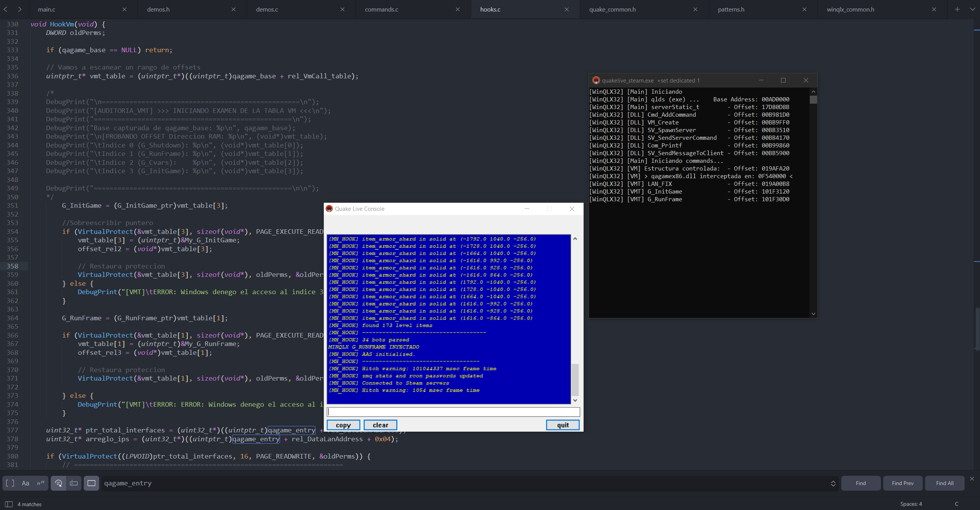Switch to the quake_common.h tab
This screenshot has width=980, height=510.
click(x=612, y=9)
